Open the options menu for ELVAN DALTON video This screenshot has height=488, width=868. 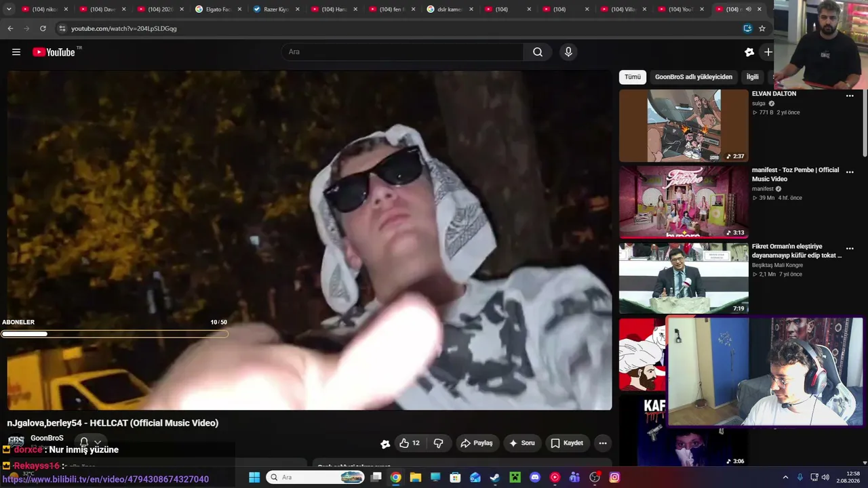coord(850,96)
